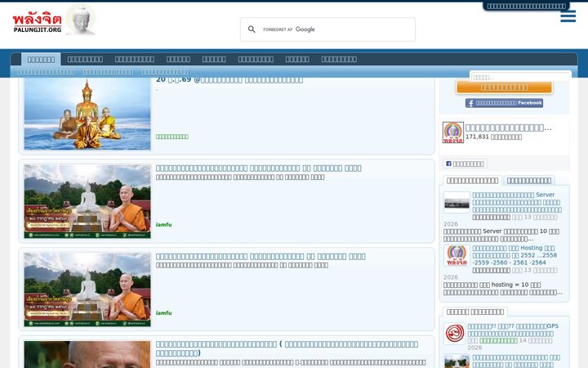Open the elderly monk face thumbnail
The height and width of the screenshot is (368, 588).
pos(87,354)
